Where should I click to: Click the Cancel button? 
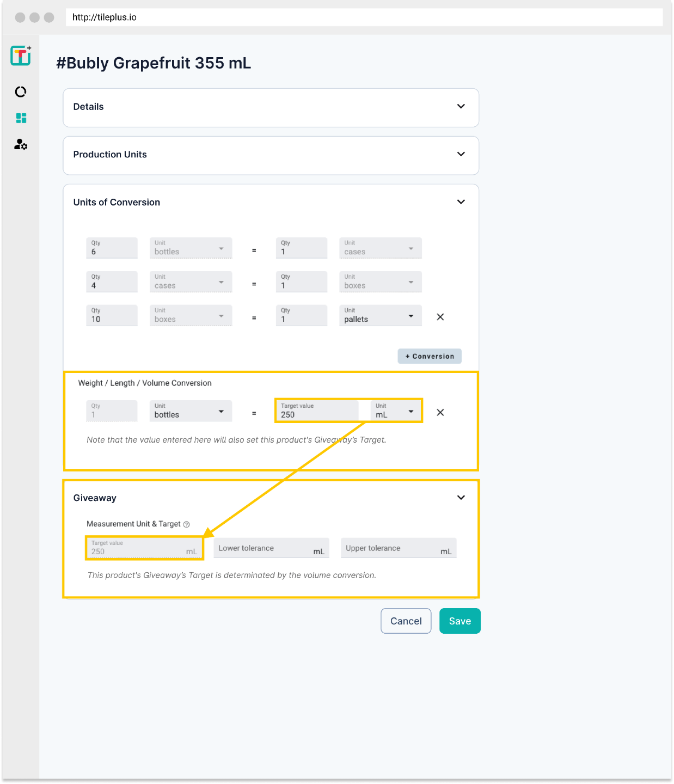406,621
